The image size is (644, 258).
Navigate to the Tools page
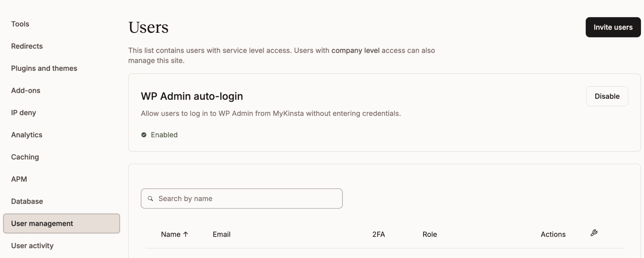(x=20, y=24)
